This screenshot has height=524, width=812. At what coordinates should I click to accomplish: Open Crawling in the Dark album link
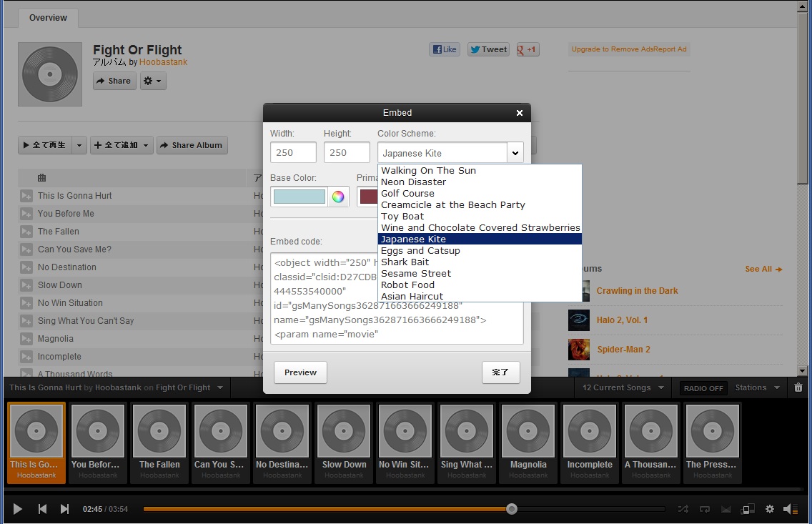click(x=637, y=291)
